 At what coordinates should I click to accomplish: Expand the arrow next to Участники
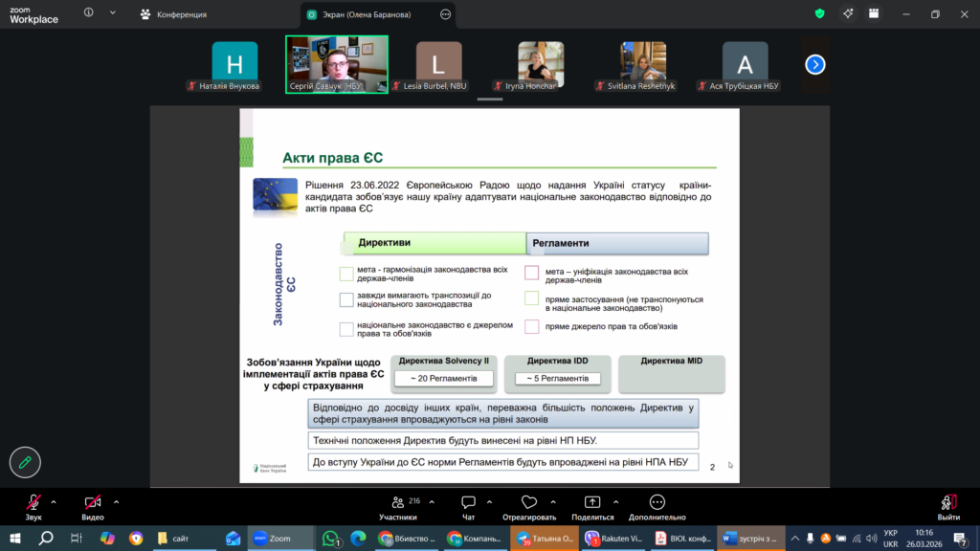(x=429, y=501)
